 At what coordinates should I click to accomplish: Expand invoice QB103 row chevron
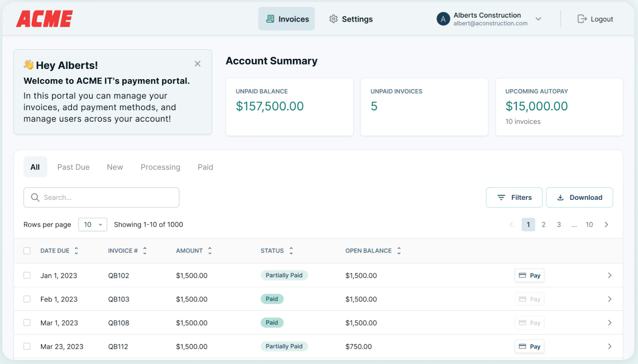[x=610, y=299]
